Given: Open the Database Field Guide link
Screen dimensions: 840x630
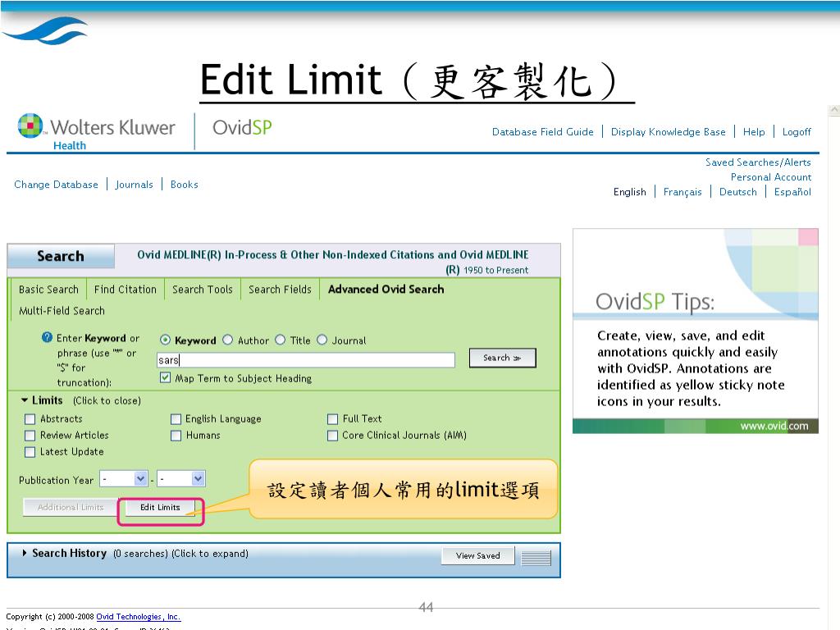Looking at the screenshot, I should click(543, 132).
